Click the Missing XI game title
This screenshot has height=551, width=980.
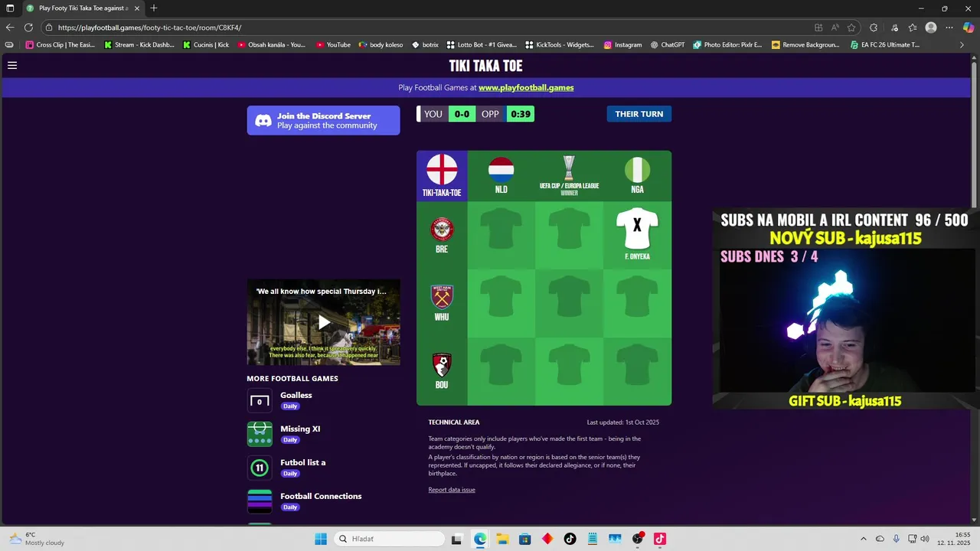coord(300,429)
